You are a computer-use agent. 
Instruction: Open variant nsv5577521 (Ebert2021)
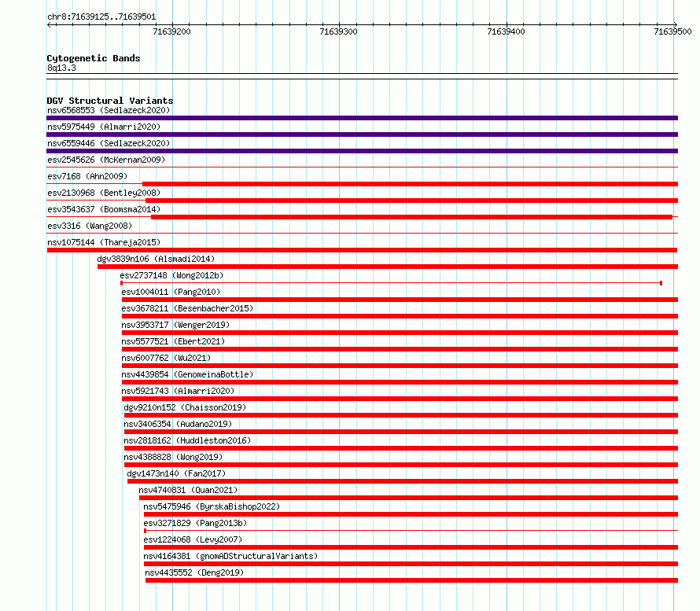(x=173, y=341)
